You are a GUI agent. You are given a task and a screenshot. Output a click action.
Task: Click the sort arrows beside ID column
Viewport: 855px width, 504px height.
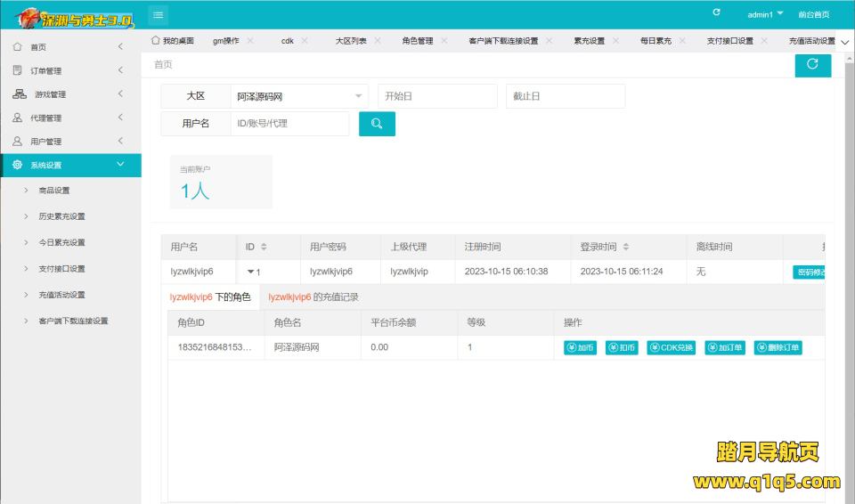(x=264, y=247)
